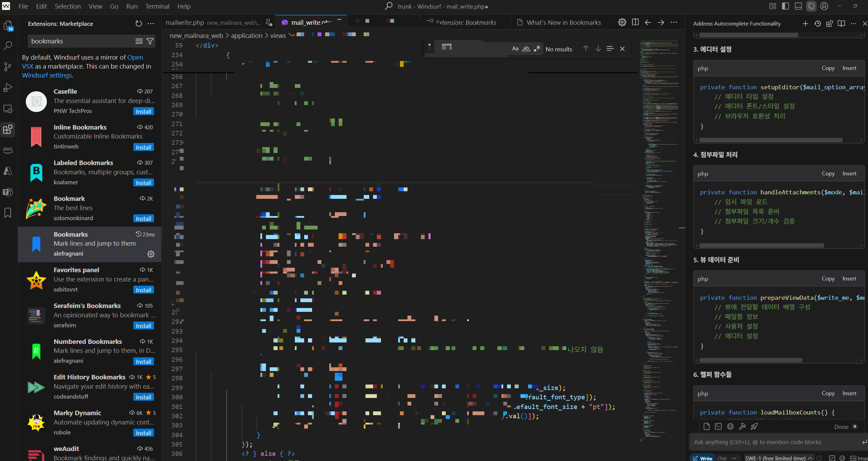Viewport: 868px width, 461px height.
Task: Toggle Match Whole Word in find widget
Action: tap(526, 49)
